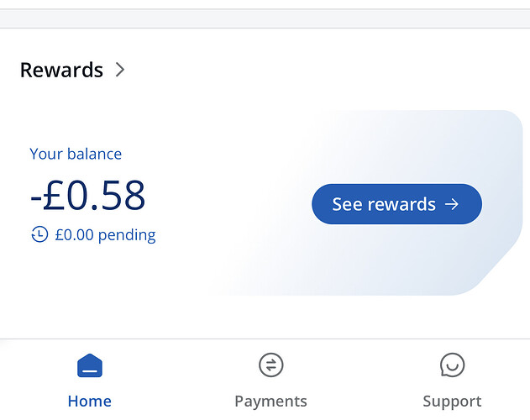Open the Support tab label
Viewport: 530px width, 420px height.
[x=452, y=402]
